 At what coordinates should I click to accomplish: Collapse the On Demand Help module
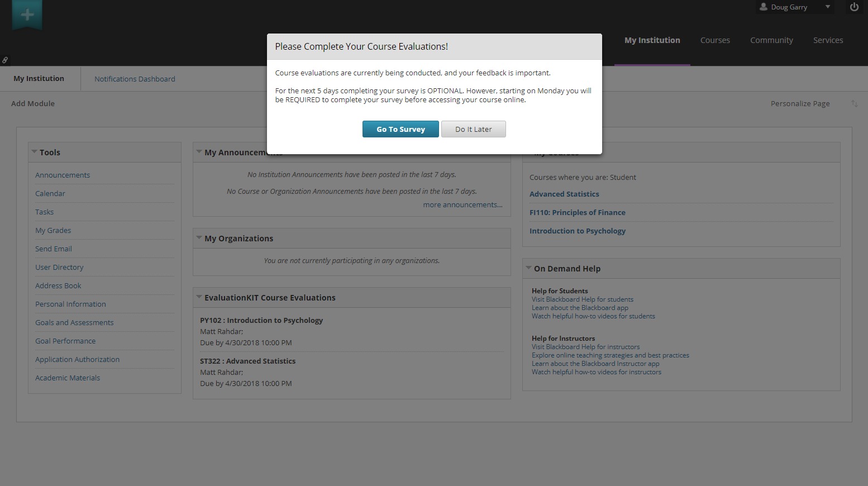point(528,268)
